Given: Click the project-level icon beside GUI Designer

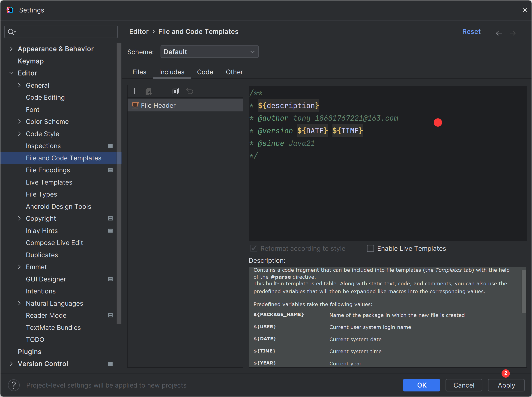Looking at the screenshot, I should [110, 279].
